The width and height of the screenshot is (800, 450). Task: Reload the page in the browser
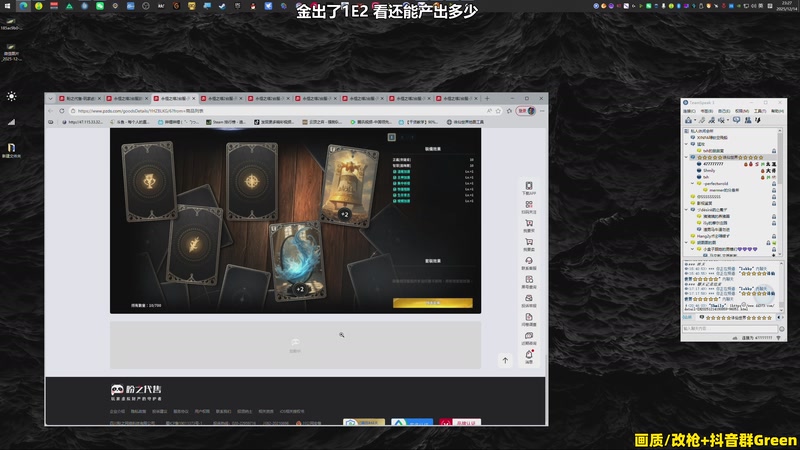click(62, 111)
